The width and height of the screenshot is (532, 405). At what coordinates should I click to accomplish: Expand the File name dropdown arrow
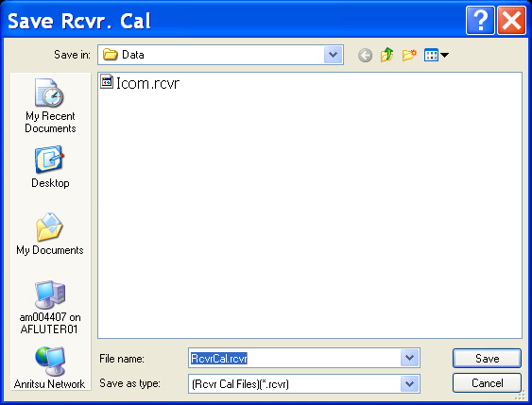pyautogui.click(x=409, y=358)
